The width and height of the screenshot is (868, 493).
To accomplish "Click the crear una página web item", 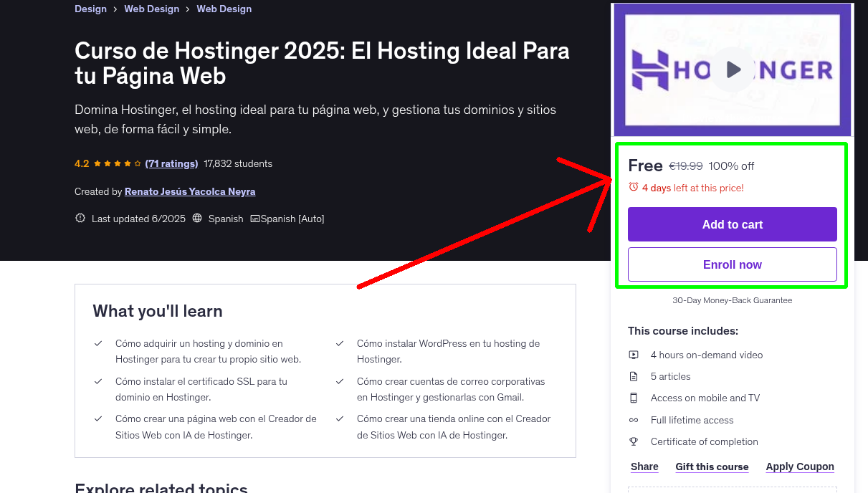I will click(216, 426).
